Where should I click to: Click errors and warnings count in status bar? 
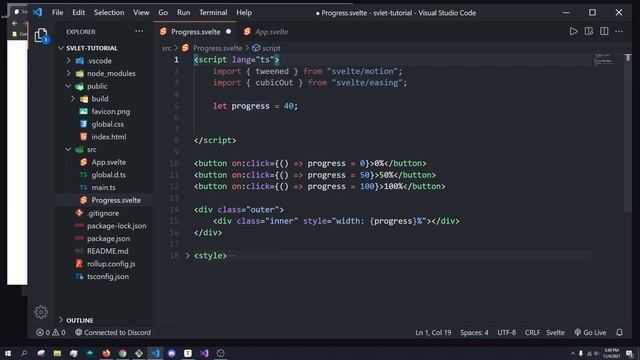click(x=51, y=332)
